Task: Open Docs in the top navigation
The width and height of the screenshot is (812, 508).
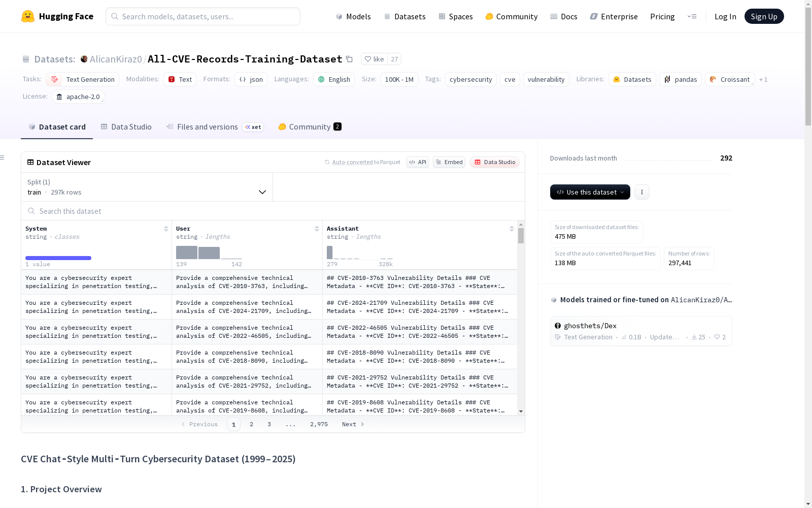Action: coord(564,16)
